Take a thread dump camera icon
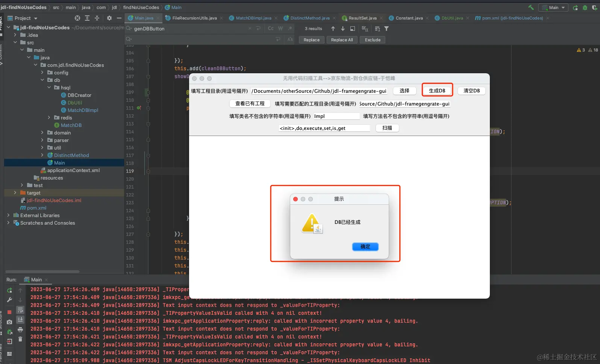Image resolution: width=600 pixels, height=364 pixels. tap(9, 322)
